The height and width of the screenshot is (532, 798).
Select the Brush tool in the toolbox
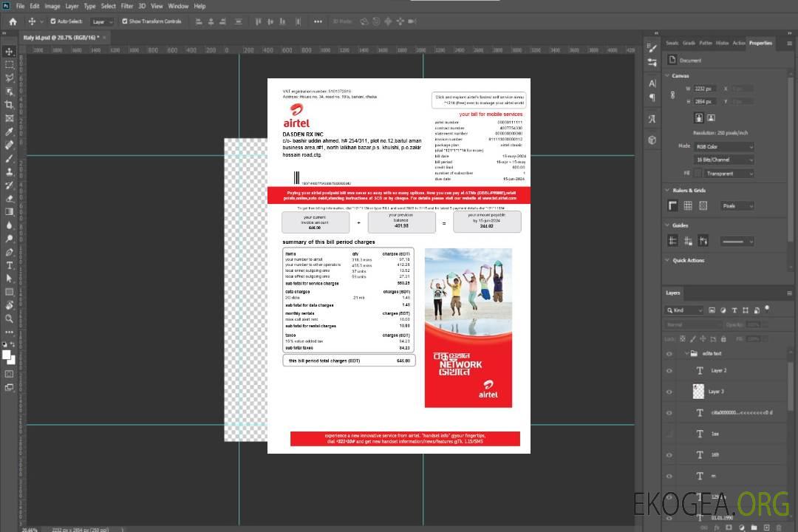coord(9,158)
